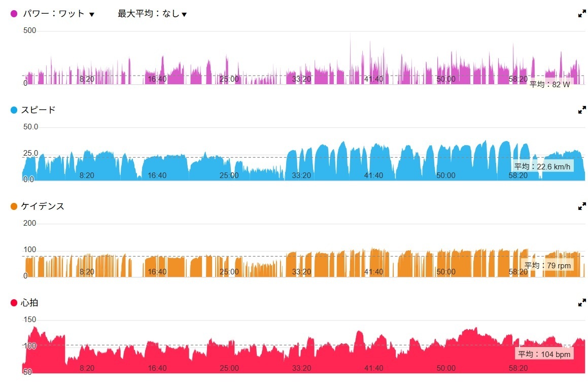
Task: Click the 平均：82 W average label
Action: pyautogui.click(x=549, y=85)
